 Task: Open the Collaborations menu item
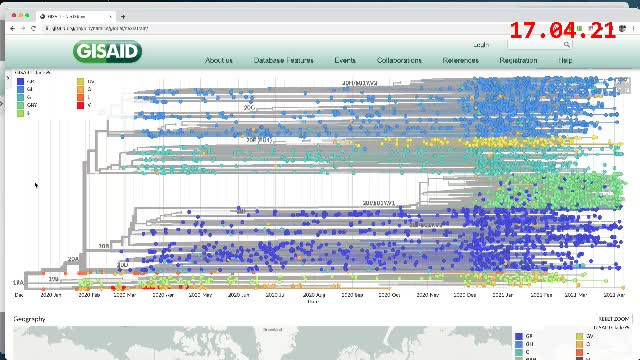tap(399, 60)
